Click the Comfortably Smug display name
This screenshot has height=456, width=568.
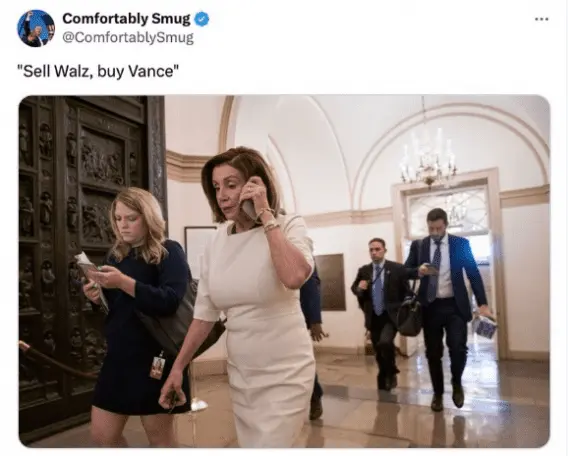coord(126,19)
